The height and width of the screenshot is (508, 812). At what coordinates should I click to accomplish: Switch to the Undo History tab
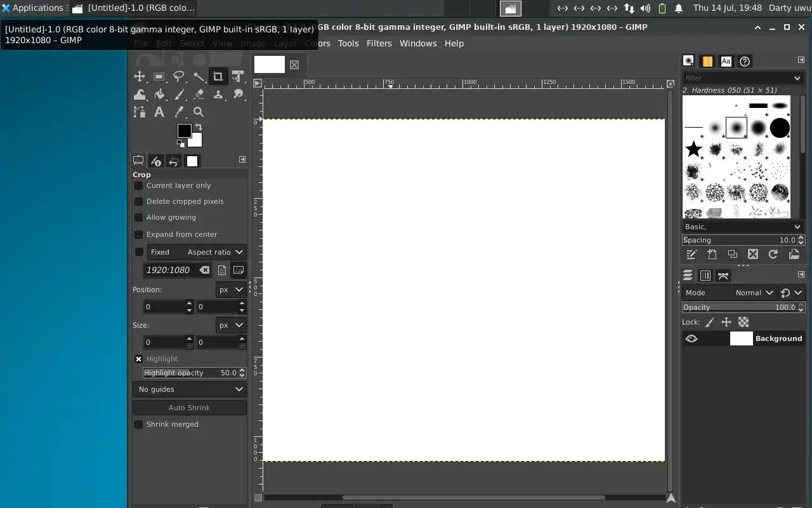click(x=174, y=161)
